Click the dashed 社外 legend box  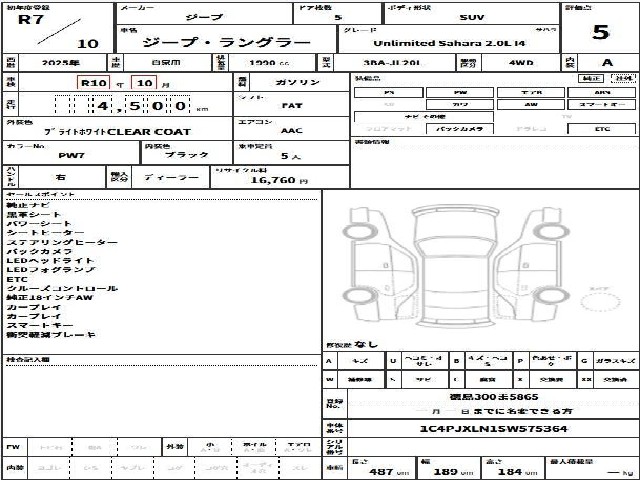pyautogui.click(x=623, y=78)
